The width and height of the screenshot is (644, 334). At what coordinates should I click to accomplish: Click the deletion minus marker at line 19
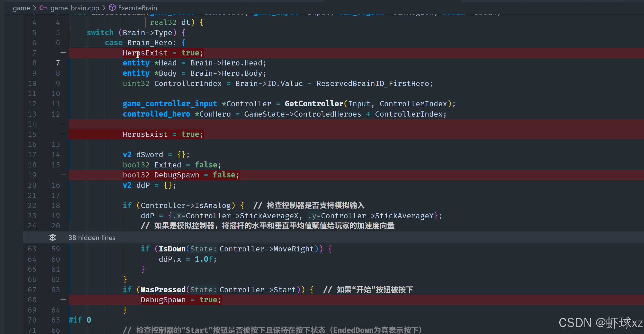[x=63, y=175]
